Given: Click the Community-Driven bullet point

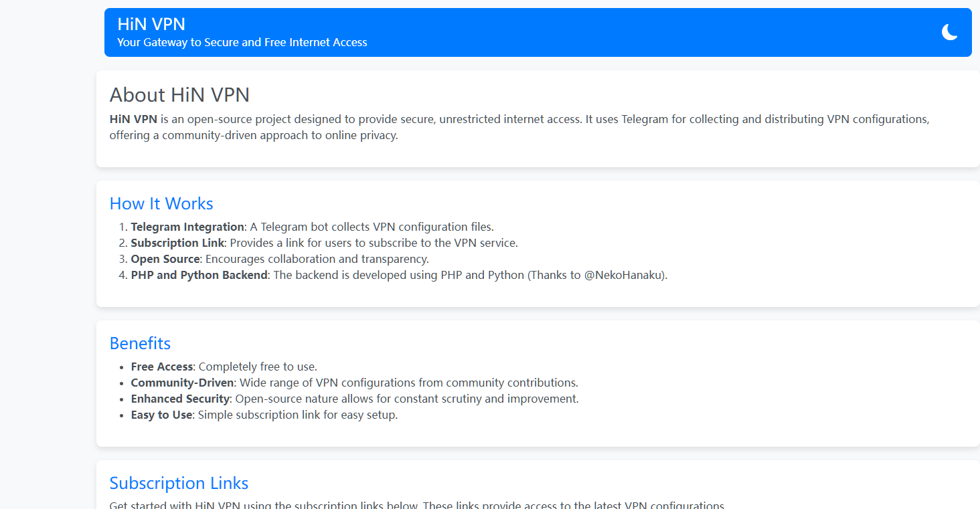Looking at the screenshot, I should coord(182,383).
